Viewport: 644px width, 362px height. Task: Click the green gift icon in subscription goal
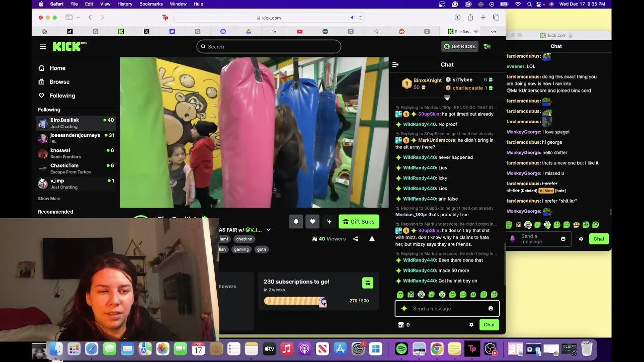click(368, 283)
